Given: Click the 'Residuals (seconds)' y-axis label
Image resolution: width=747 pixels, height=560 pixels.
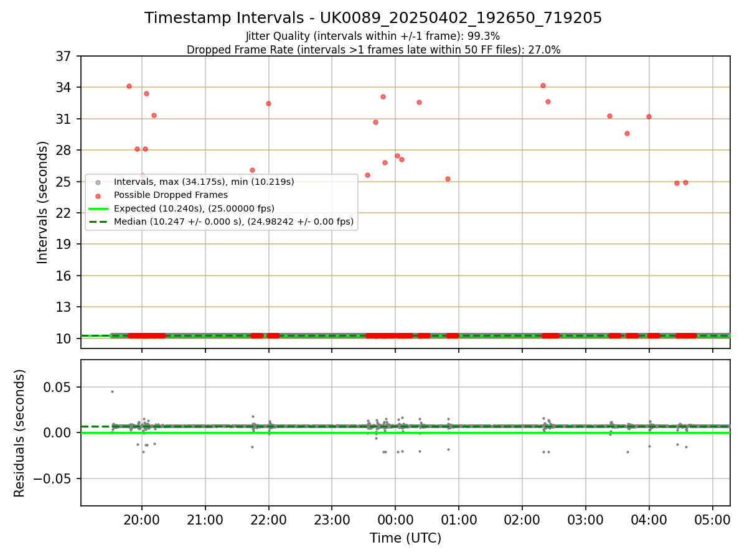Looking at the screenshot, I should tap(20, 433).
